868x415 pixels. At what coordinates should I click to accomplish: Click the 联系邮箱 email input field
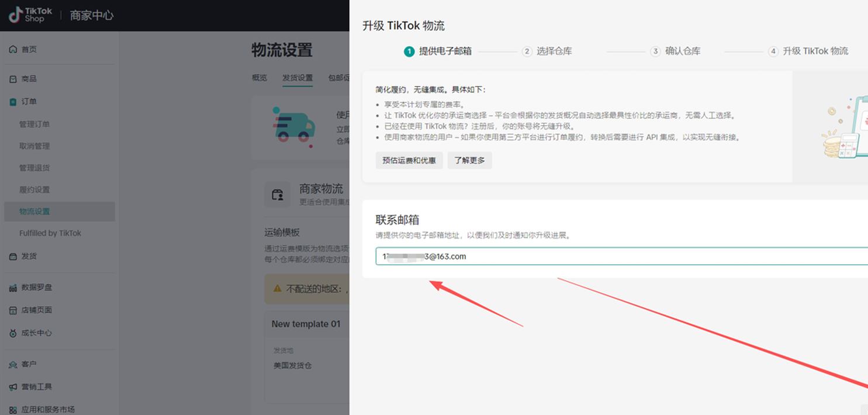point(620,256)
